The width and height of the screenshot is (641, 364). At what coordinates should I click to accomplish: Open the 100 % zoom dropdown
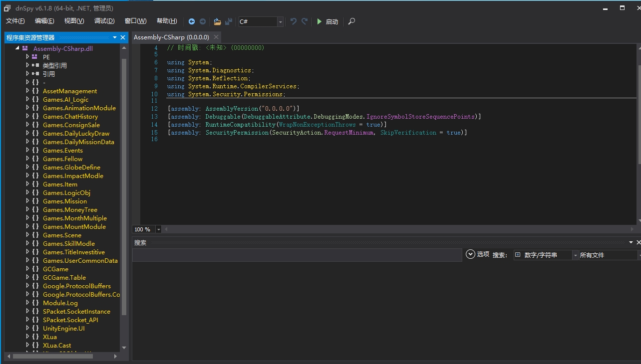159,229
